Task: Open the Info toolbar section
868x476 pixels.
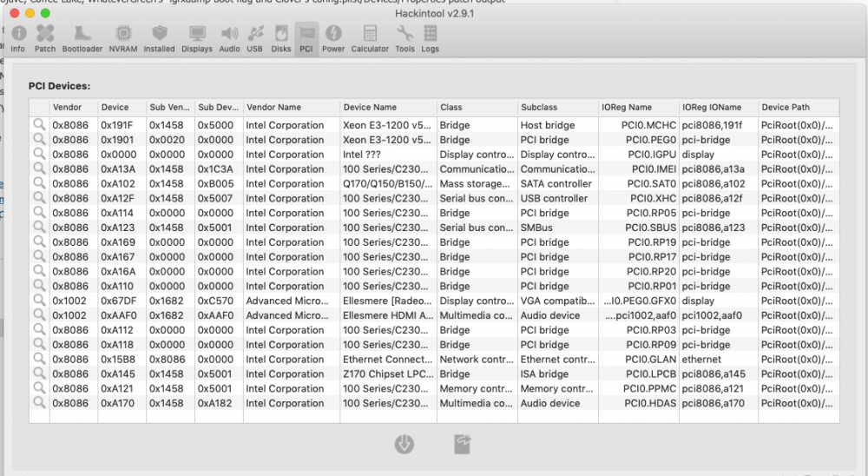Action: click(18, 39)
